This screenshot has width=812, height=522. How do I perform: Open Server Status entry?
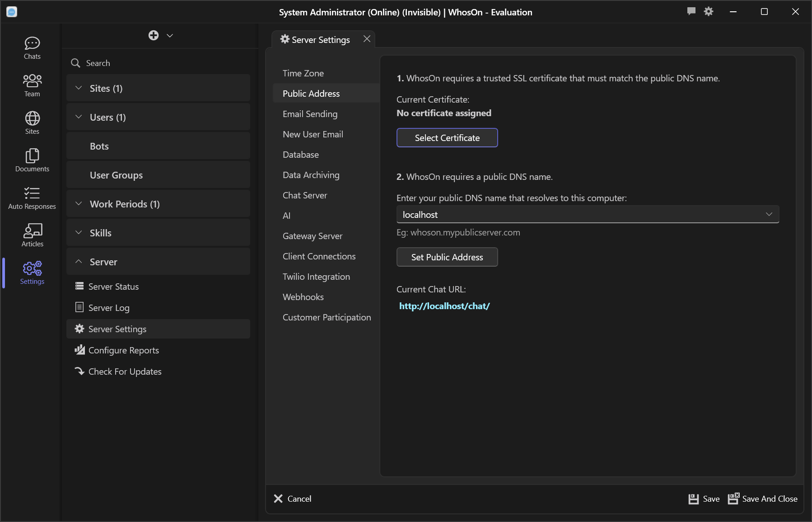158,287
